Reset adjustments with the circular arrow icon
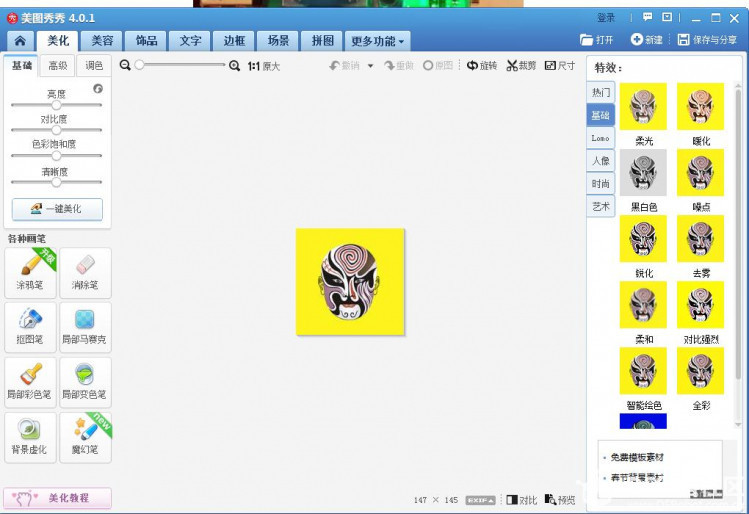 [98, 88]
